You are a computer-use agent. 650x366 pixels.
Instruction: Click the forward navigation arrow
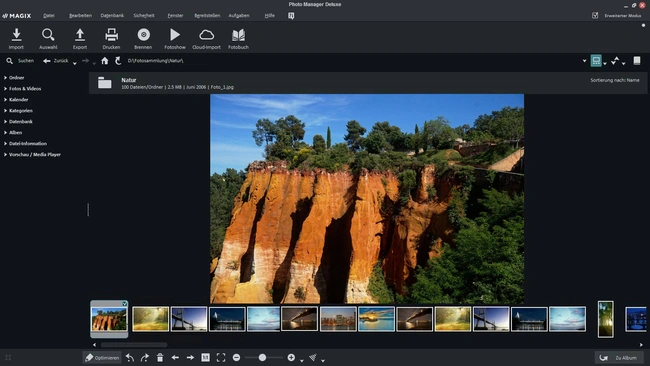85,61
